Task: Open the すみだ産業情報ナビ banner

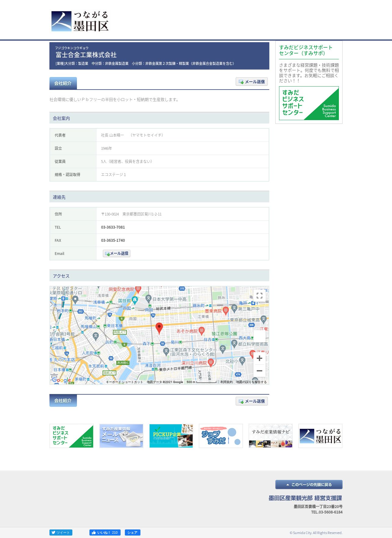Action: pos(270,436)
